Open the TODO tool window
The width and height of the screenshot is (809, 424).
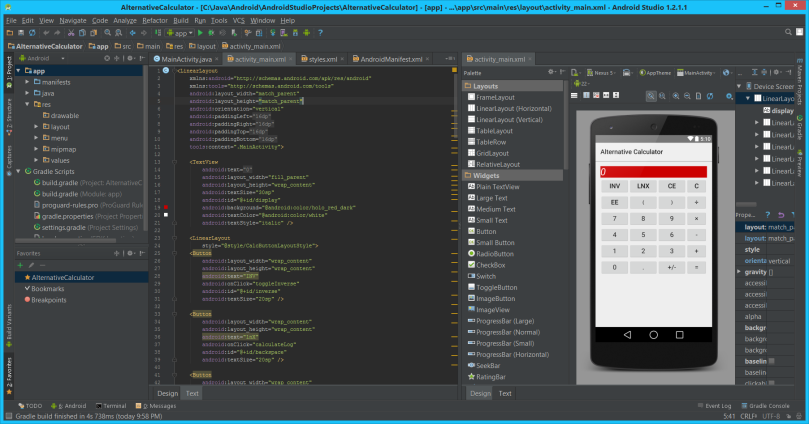[x=30, y=406]
